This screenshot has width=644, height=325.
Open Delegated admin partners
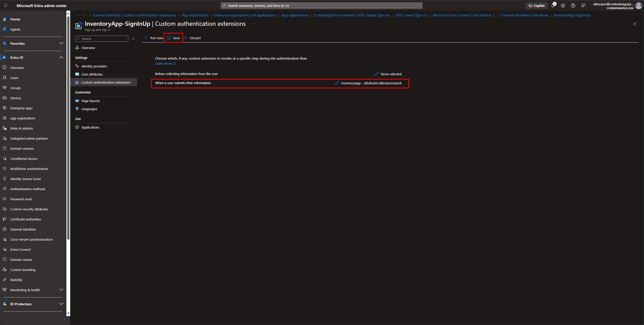(x=29, y=138)
